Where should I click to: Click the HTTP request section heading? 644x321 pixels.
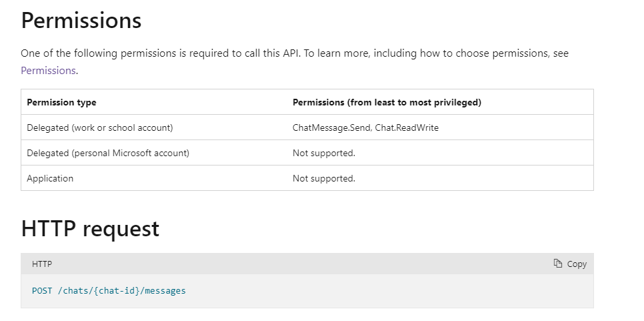coord(90,229)
